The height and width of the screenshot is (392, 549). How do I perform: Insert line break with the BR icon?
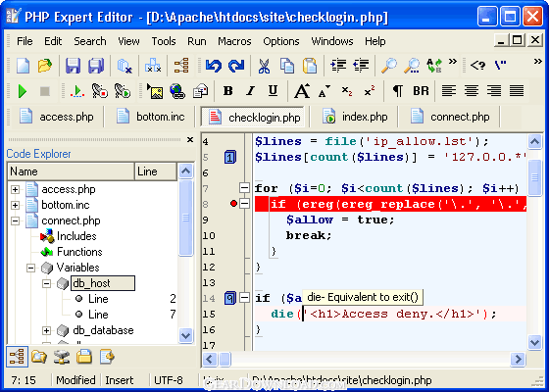coord(421,91)
